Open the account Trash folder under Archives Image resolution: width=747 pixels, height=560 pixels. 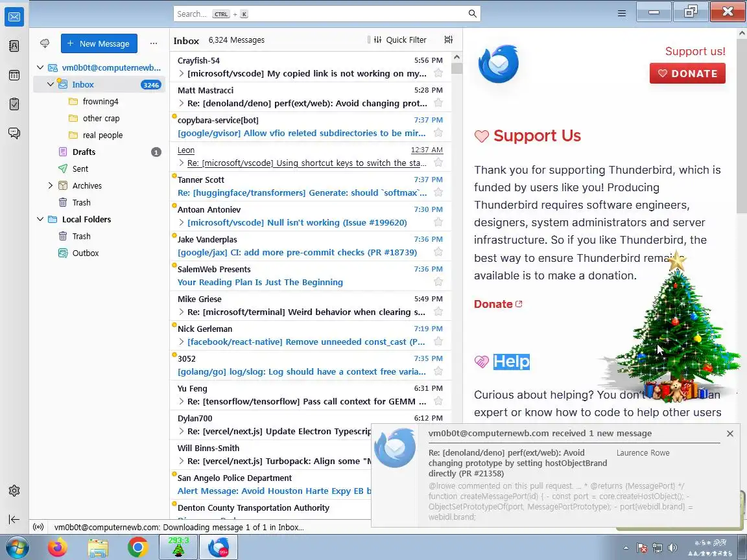coord(100,202)
